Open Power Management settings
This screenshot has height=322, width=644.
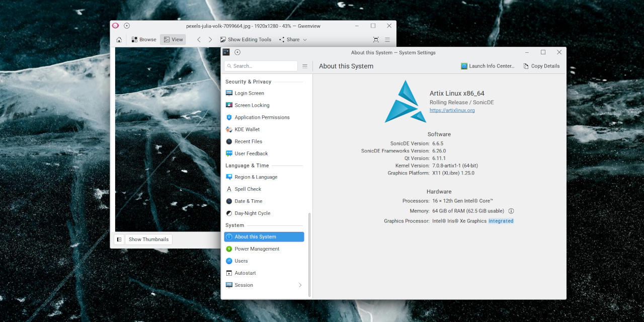(x=264, y=249)
